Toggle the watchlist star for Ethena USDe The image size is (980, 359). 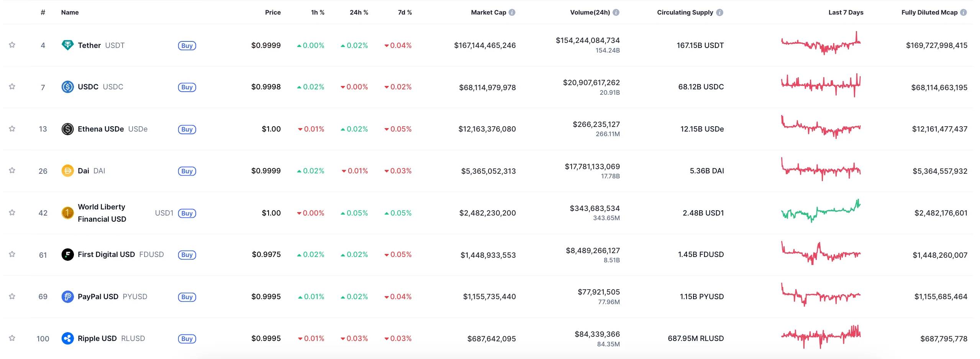12,128
